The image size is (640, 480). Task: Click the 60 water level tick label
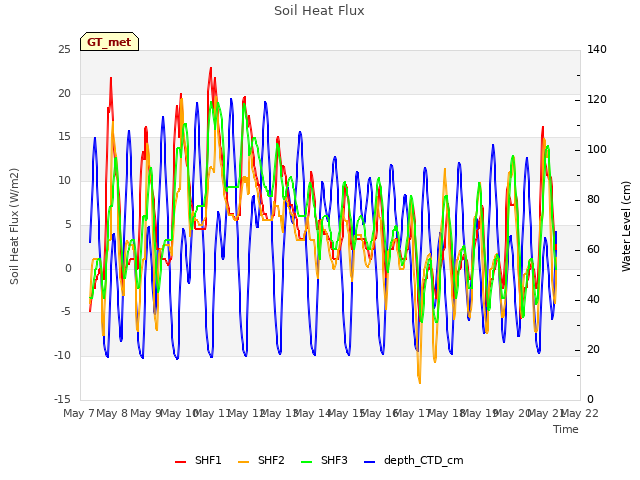[593, 250]
